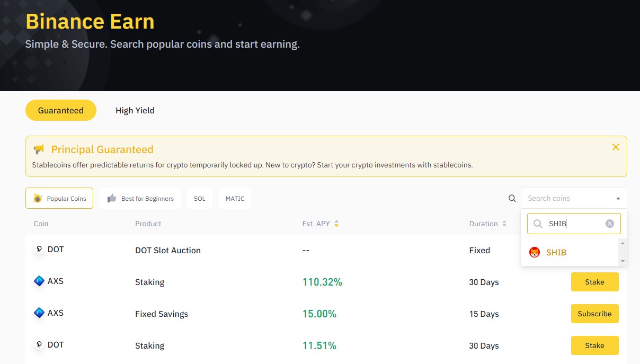The width and height of the screenshot is (640, 364).
Task: Click the Product column header
Action: coord(148,224)
